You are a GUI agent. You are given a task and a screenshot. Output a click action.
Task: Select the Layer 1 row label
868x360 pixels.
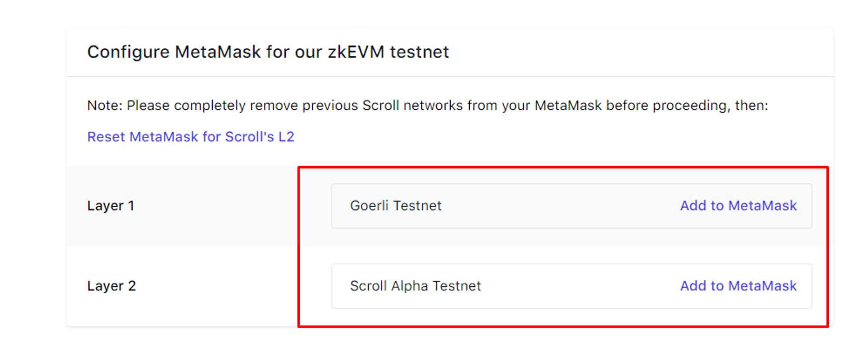point(111,206)
